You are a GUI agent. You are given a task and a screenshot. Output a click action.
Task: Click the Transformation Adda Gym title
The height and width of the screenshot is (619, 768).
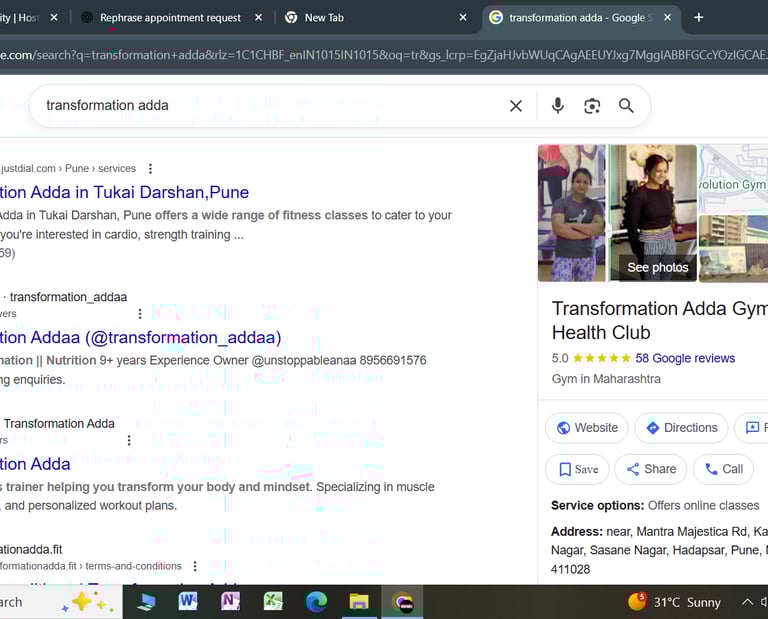[660, 320]
